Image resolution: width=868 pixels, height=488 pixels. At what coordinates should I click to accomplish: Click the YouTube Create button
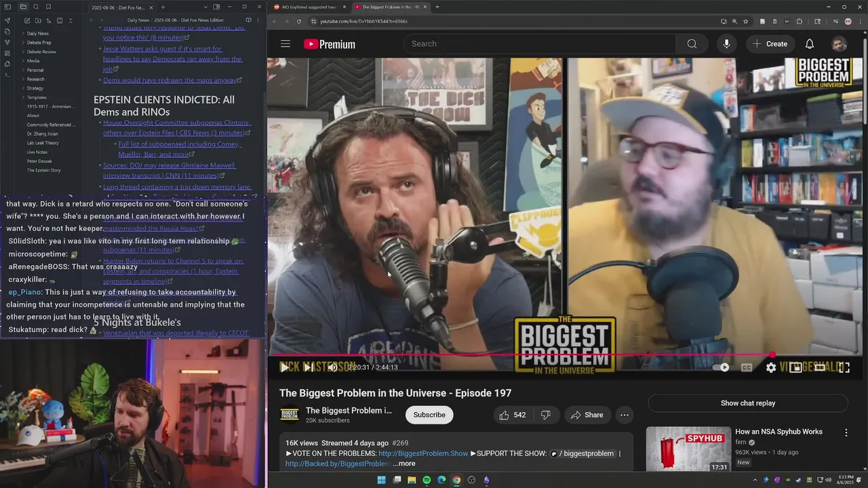[x=770, y=44]
